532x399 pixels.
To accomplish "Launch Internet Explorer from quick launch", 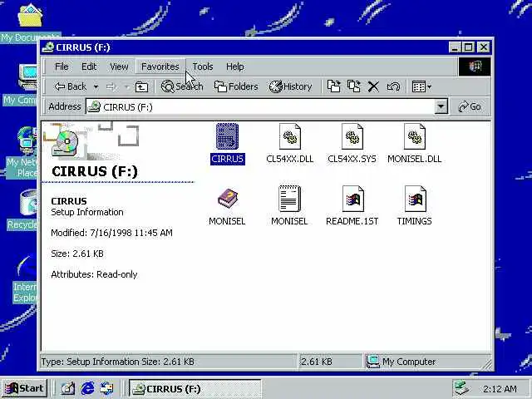I will click(87, 388).
